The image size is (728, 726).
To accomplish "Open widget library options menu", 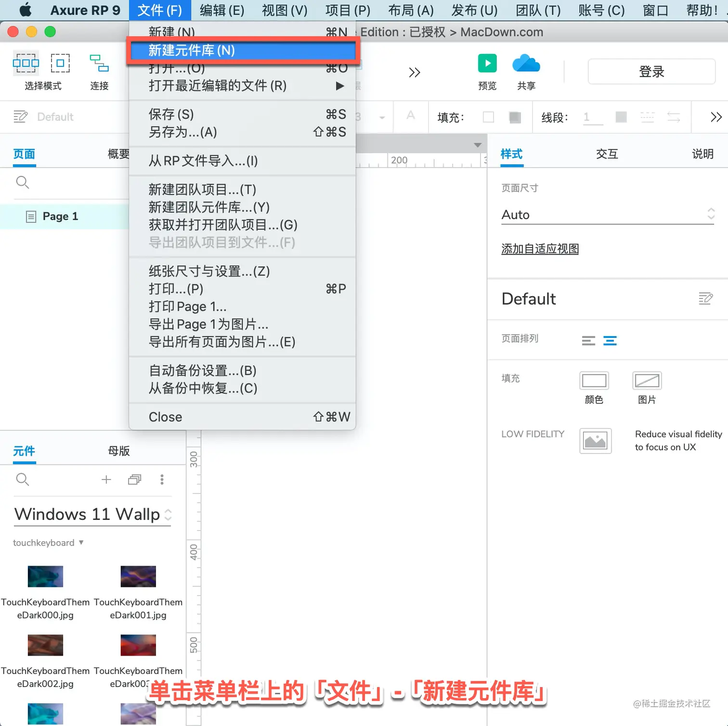I will [162, 480].
